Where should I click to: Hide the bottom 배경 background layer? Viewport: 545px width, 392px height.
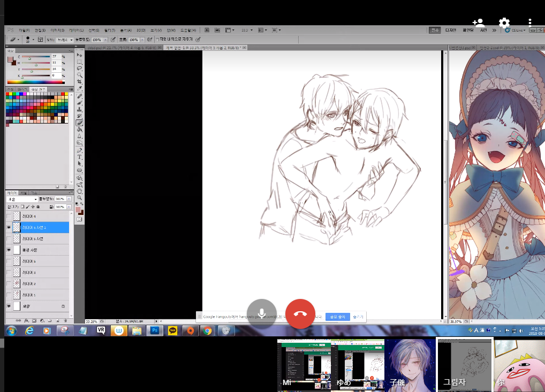pos(9,306)
